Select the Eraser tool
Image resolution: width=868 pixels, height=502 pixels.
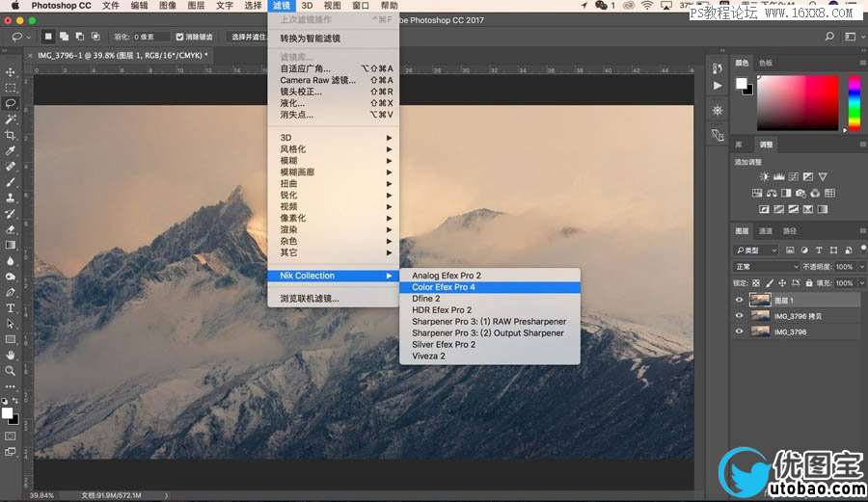[10, 229]
